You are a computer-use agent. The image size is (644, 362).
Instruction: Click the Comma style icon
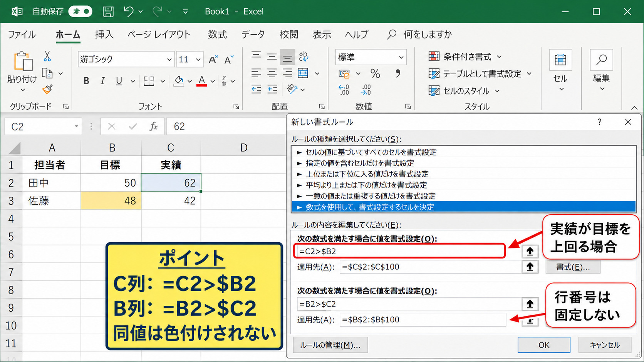click(x=398, y=73)
